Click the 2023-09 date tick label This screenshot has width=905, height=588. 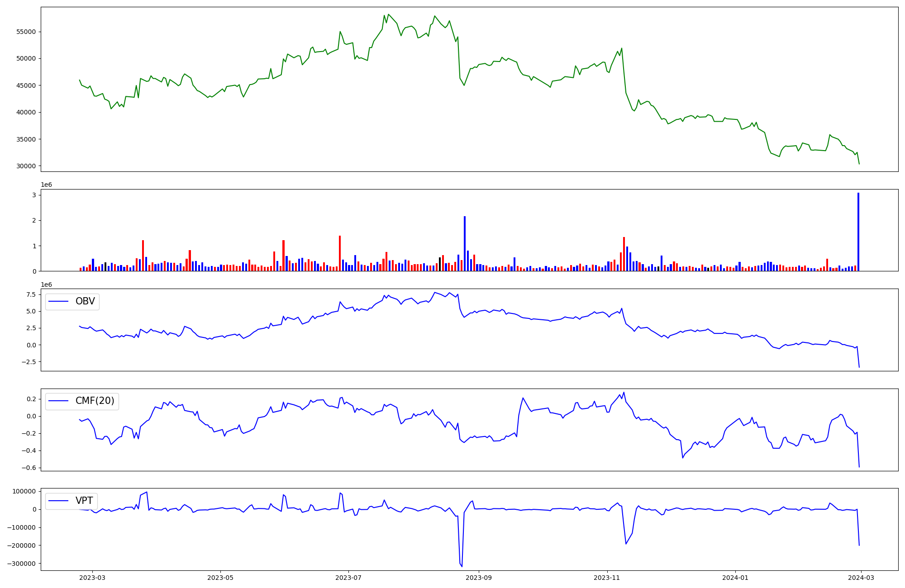(x=479, y=578)
